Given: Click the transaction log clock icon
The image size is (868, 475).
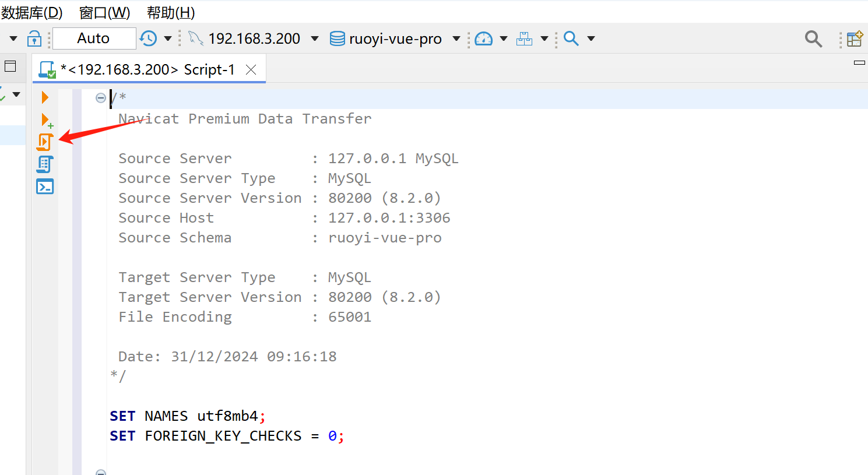Looking at the screenshot, I should pyautogui.click(x=148, y=38).
